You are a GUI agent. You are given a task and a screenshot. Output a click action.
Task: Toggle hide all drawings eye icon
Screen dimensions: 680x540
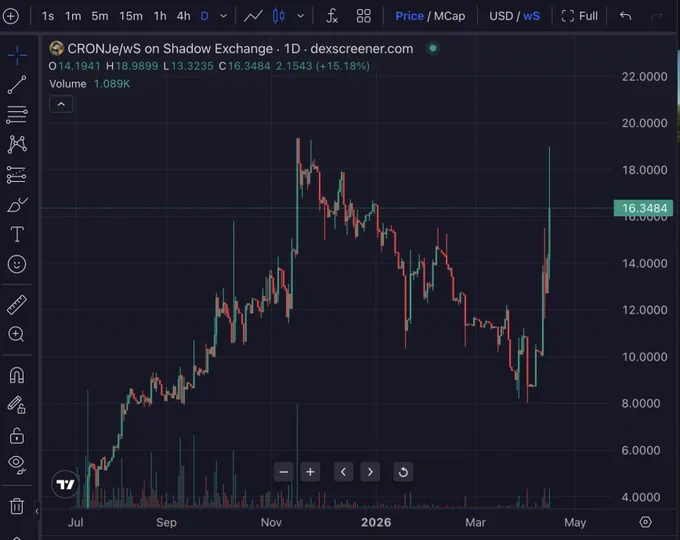tap(17, 465)
